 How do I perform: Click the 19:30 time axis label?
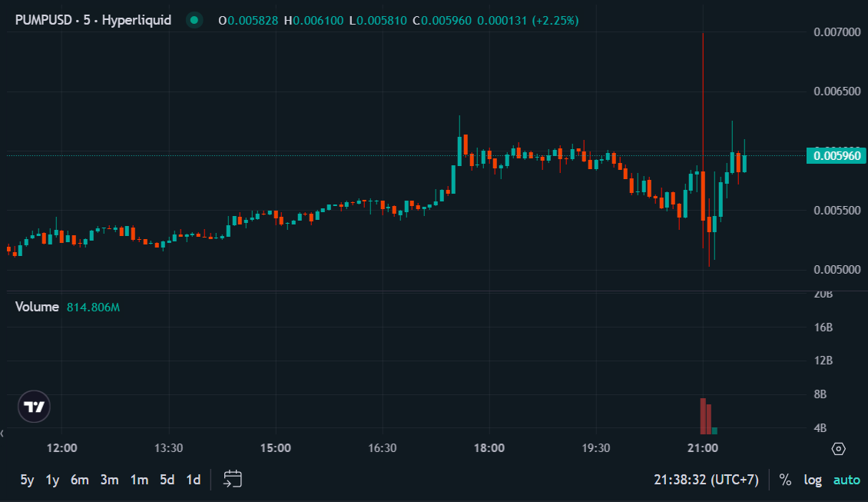[595, 448]
